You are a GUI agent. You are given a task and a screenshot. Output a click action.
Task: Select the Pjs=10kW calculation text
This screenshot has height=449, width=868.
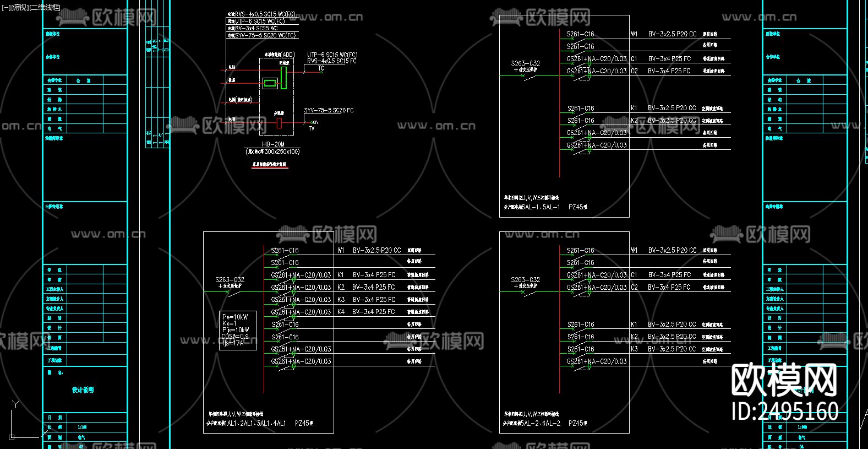(x=236, y=330)
